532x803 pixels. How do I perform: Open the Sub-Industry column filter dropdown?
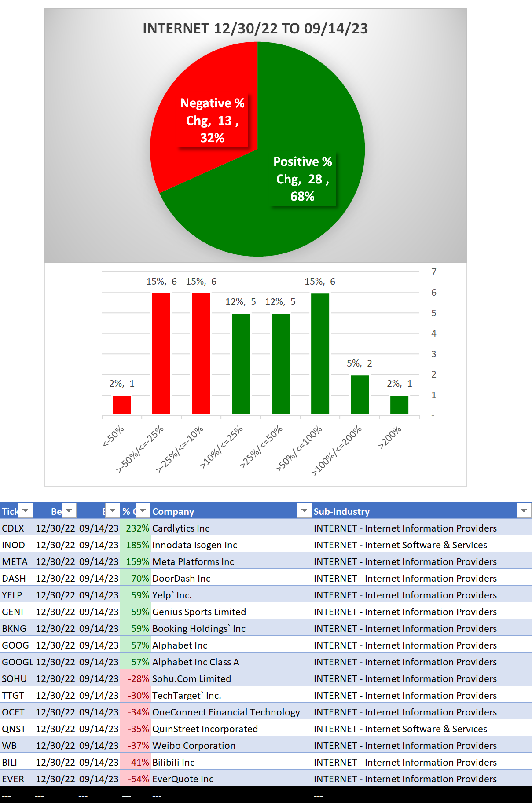click(524, 510)
